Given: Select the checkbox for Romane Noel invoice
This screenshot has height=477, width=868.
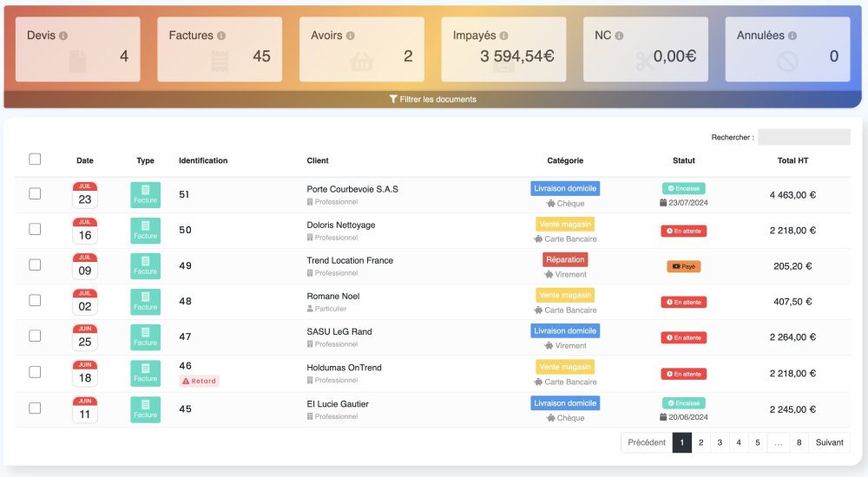Looking at the screenshot, I should coord(35,300).
